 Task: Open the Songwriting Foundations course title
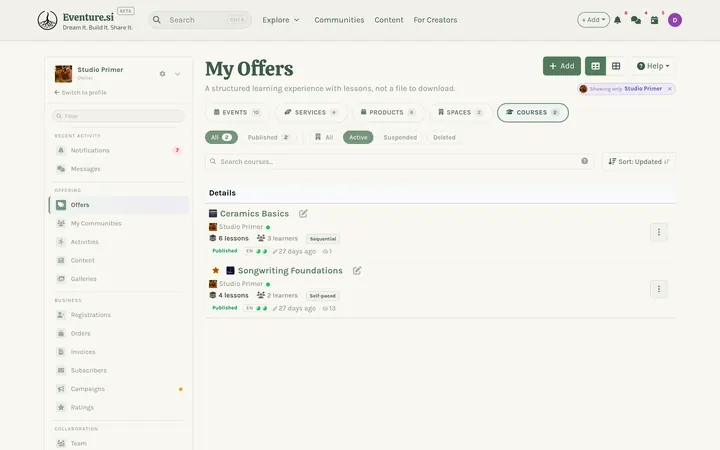pyautogui.click(x=290, y=270)
